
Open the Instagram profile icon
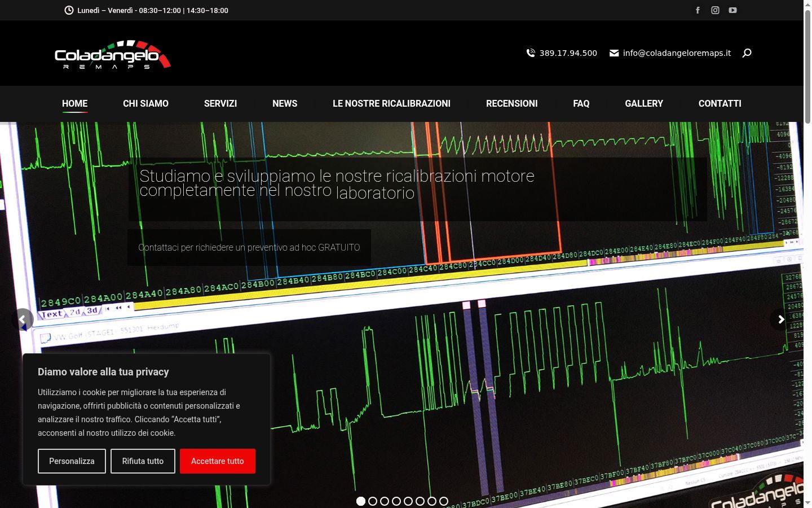(x=715, y=10)
